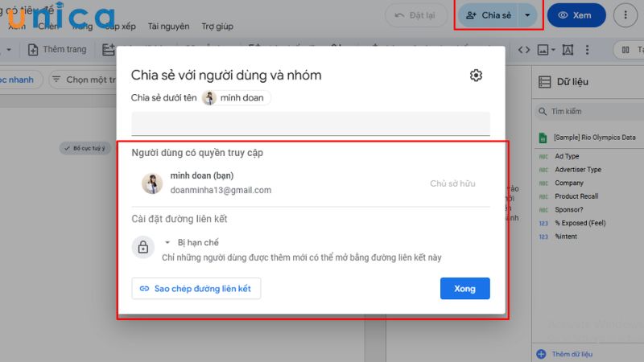Click the Bố cục tuỳ ý chip

[85, 148]
